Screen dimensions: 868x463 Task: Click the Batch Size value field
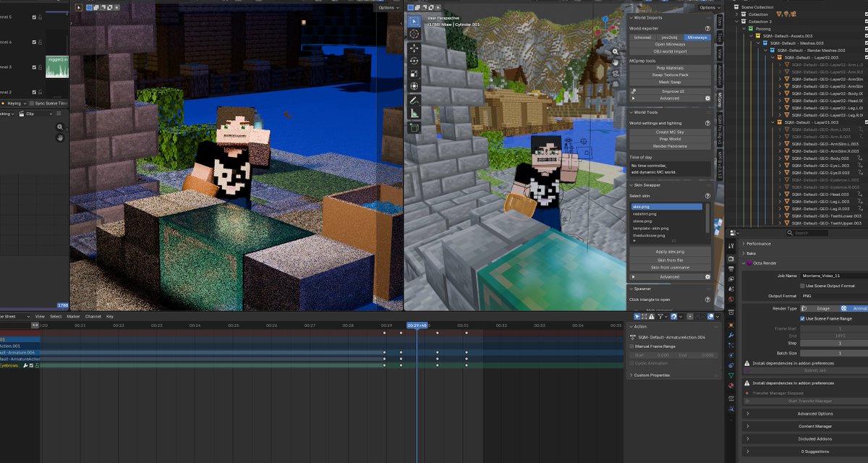833,353
